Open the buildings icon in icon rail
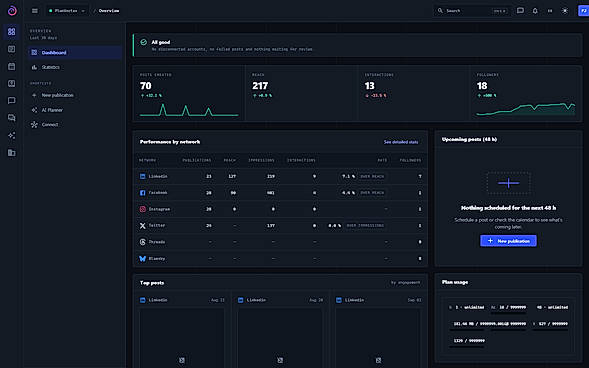The width and height of the screenshot is (589, 368). point(12,152)
